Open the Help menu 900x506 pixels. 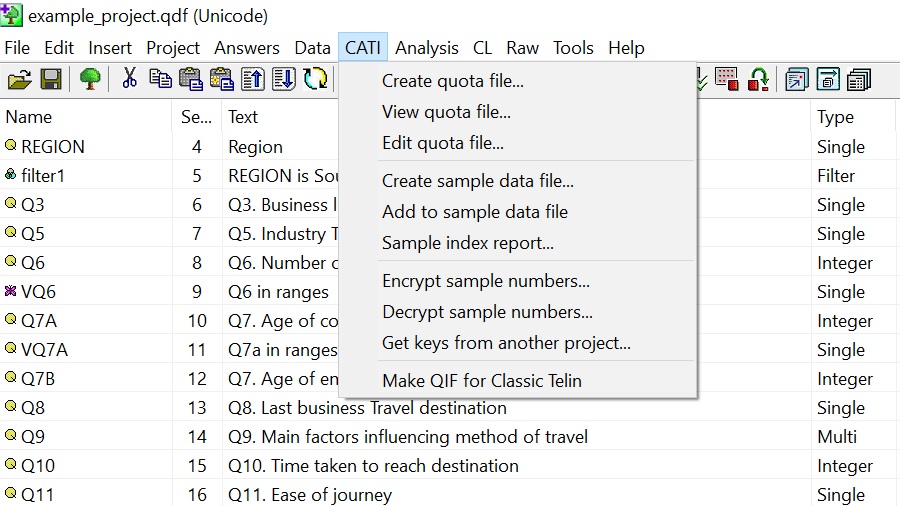pyautogui.click(x=626, y=48)
